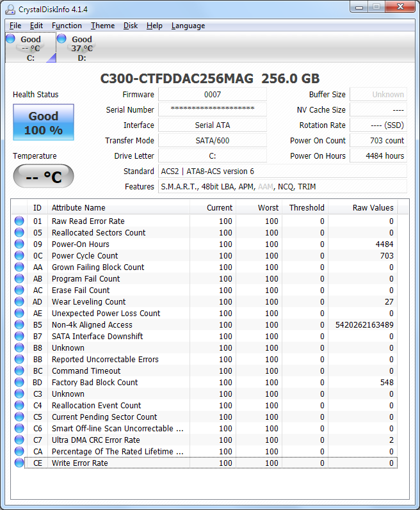Click the Buffer Size field Unknown
Image resolution: width=420 pixels, height=510 pixels.
coord(378,94)
